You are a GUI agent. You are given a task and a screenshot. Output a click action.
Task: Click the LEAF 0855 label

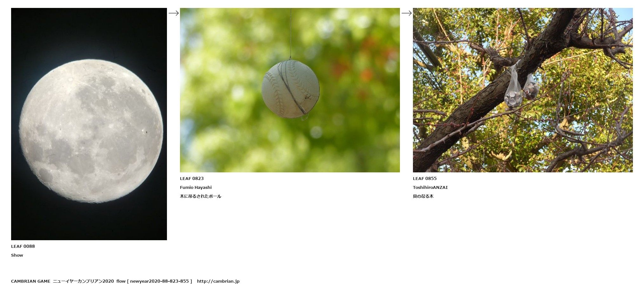pyautogui.click(x=425, y=178)
